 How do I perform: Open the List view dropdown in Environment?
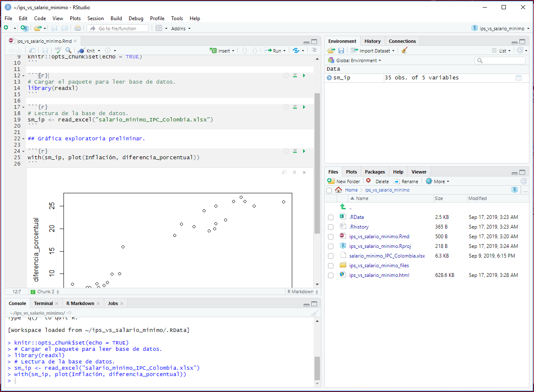point(501,50)
